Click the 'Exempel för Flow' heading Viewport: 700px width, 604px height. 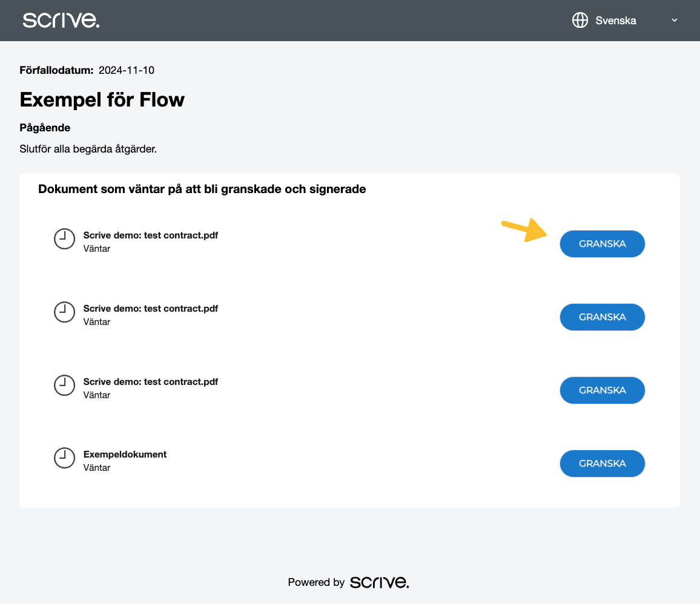[x=102, y=99]
